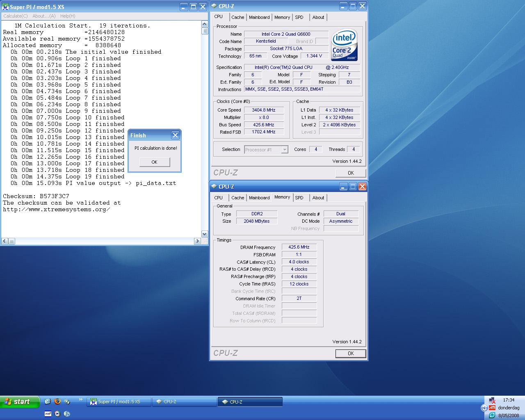Image resolution: width=525 pixels, height=420 pixels.
Task: Click Checksum: B573F3C7 text line
Action: 36,196
